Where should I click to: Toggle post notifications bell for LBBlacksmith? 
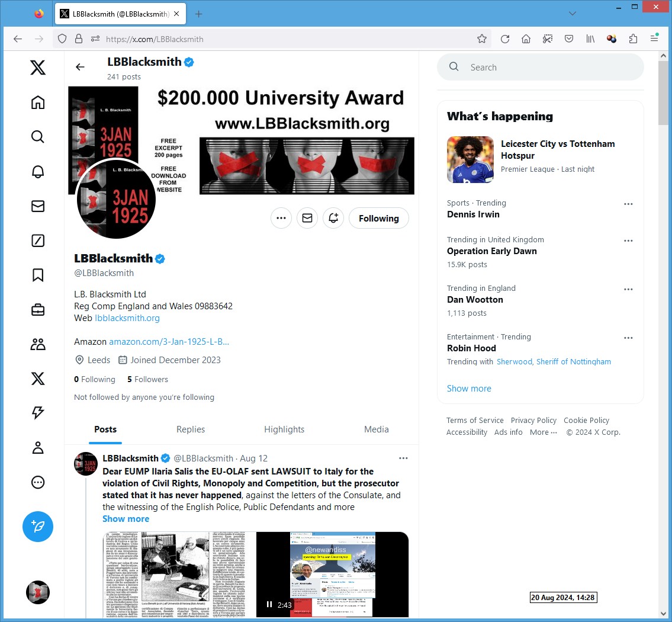coord(333,218)
